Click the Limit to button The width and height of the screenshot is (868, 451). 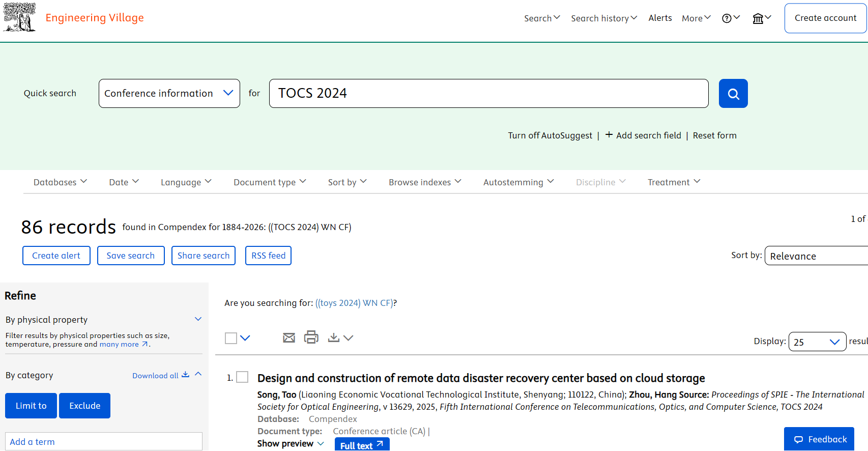[31, 406]
